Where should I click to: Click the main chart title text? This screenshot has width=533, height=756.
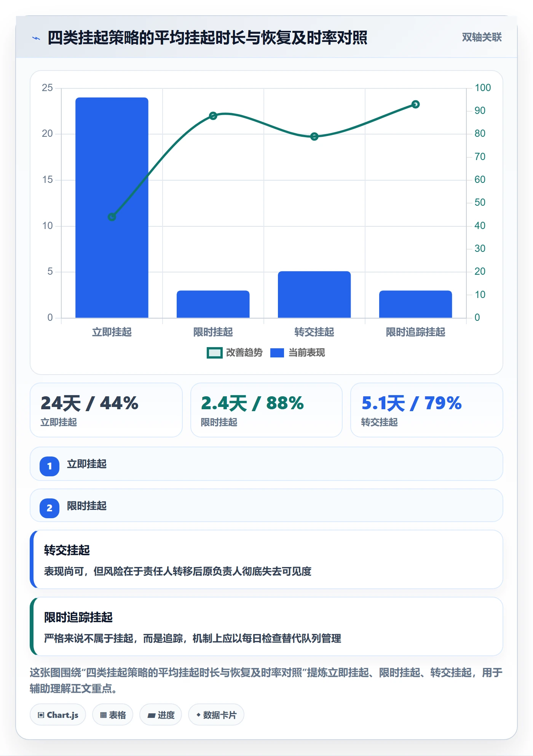207,38
